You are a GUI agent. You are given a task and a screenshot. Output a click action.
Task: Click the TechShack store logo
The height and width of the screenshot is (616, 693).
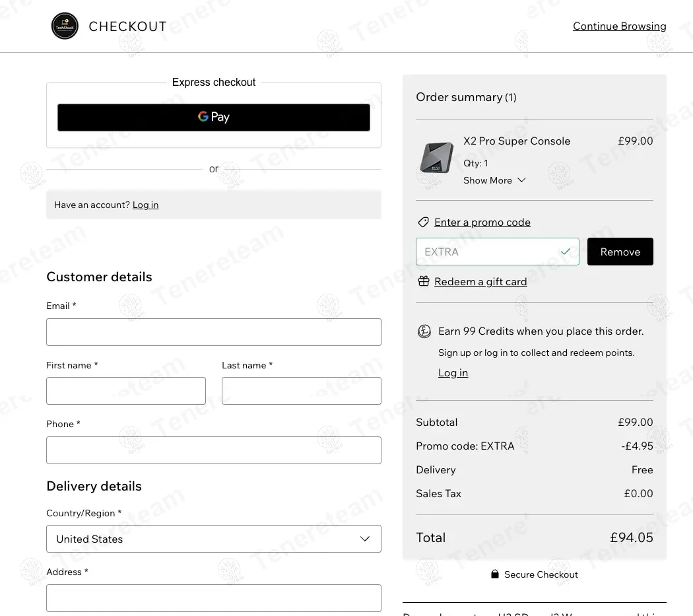tap(65, 26)
